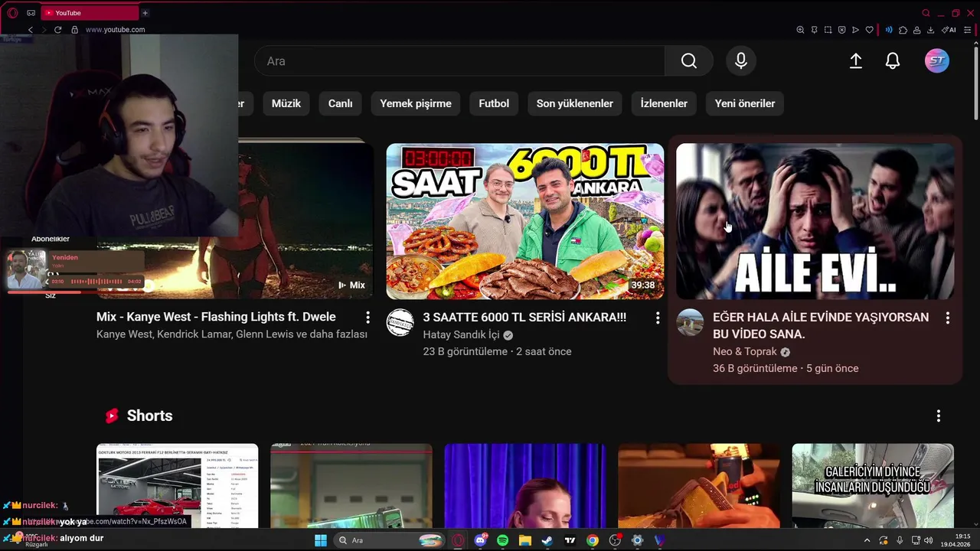980x551 pixels.
Task: Open the upload video arrow icon
Action: (856, 61)
